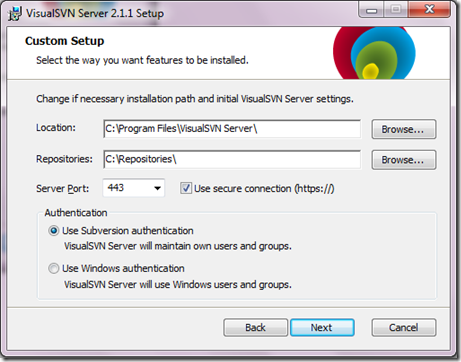The height and width of the screenshot is (362, 461).
Task: Select Use Subversion authentication radio button
Action: point(53,230)
